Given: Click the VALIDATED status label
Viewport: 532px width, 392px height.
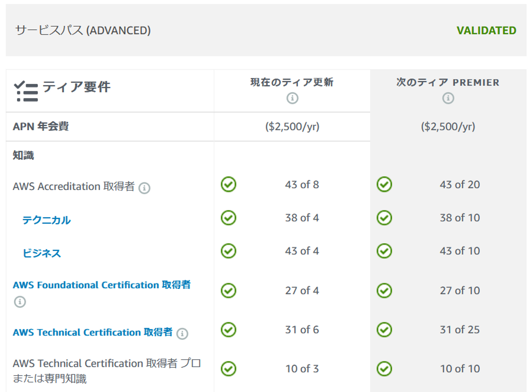Looking at the screenshot, I should [486, 30].
